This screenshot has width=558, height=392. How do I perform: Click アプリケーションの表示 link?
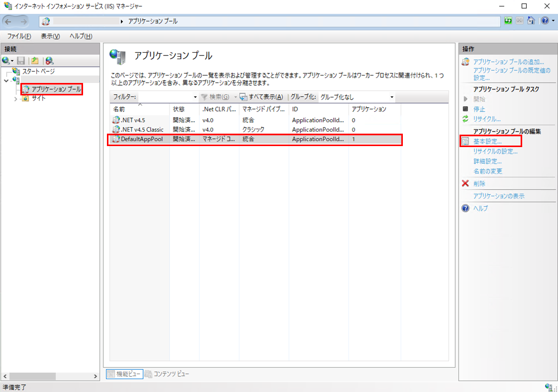(x=499, y=196)
